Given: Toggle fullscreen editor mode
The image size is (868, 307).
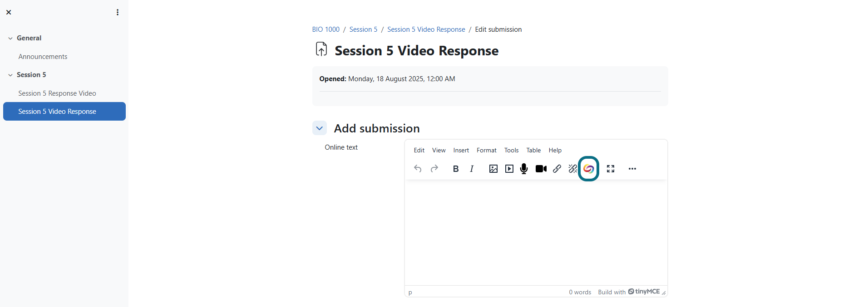Looking at the screenshot, I should [611, 169].
